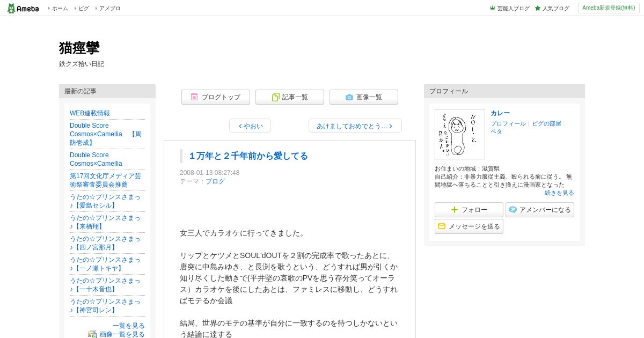The image size is (644, 338).
Task: Open ホーム in top navigation
Action: pyautogui.click(x=60, y=8)
